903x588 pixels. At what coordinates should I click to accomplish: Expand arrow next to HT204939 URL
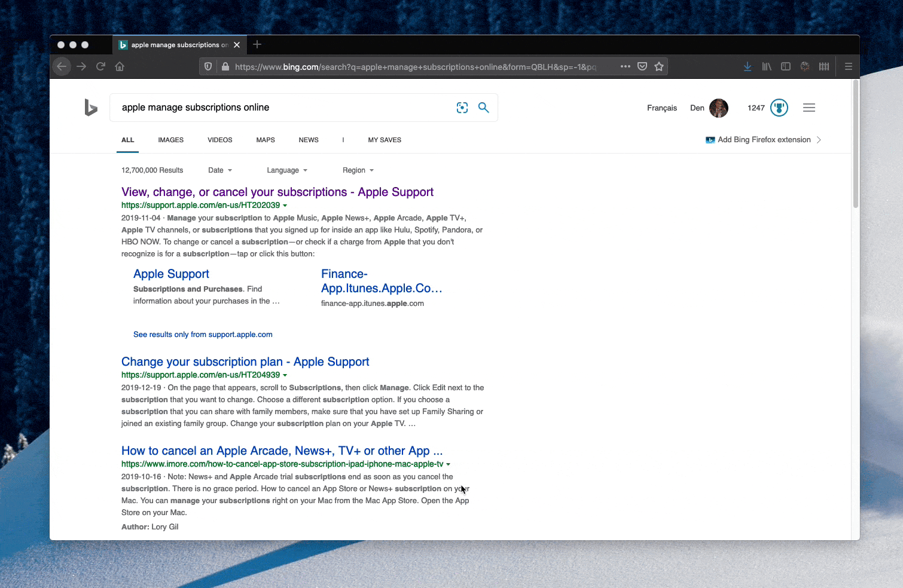285,375
